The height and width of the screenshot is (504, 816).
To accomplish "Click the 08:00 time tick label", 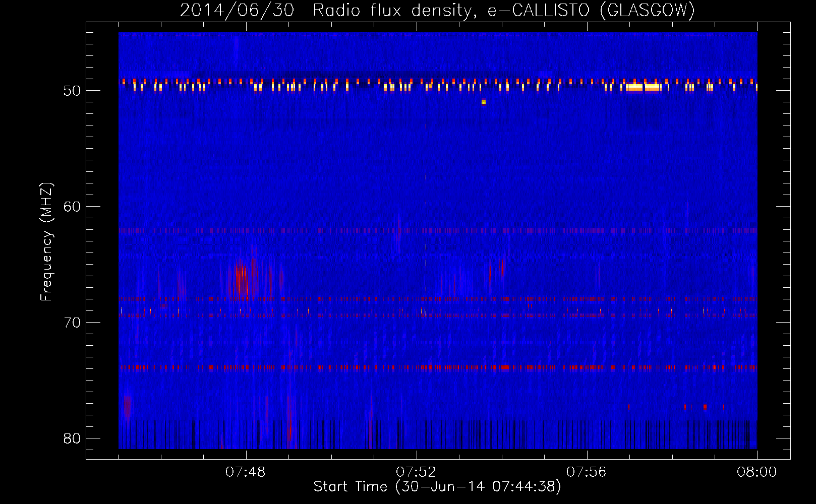I will coord(756,472).
